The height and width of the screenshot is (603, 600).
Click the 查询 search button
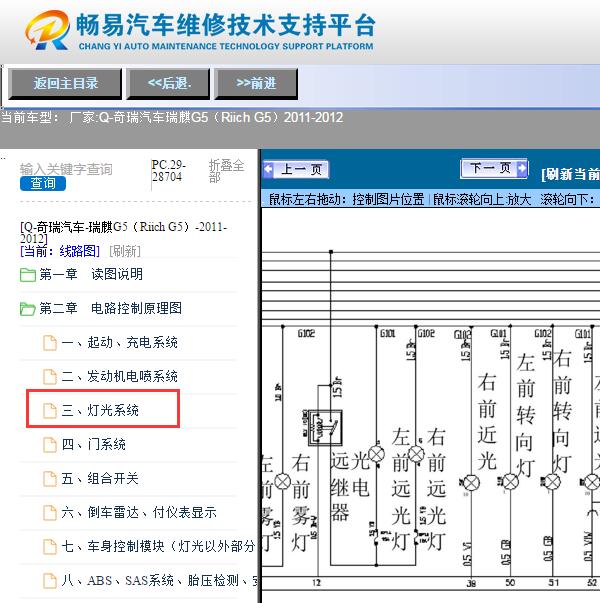43,183
